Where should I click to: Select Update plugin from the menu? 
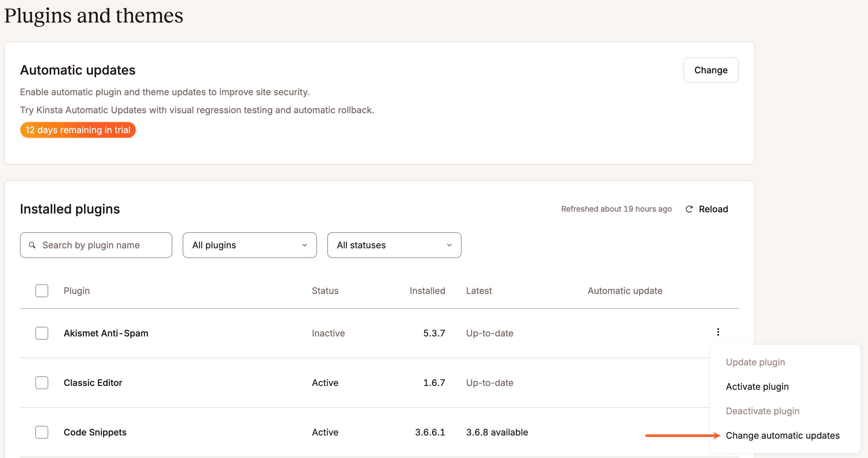tap(755, 362)
